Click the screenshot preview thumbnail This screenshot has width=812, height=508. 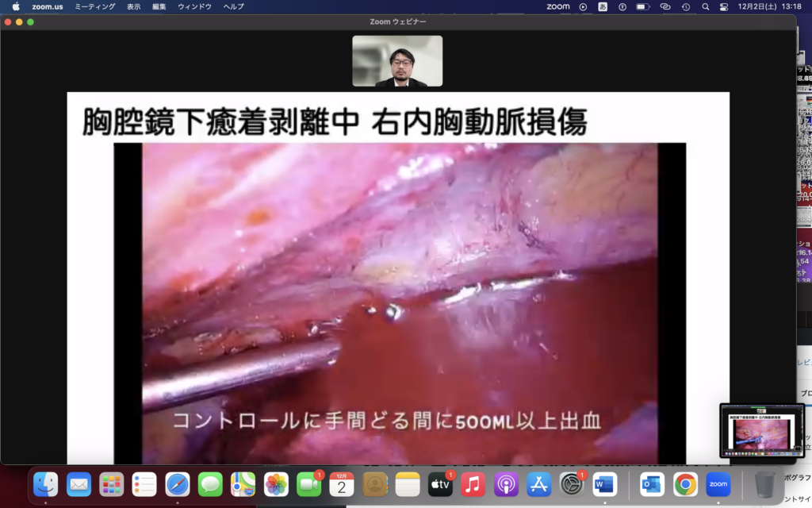coord(761,430)
